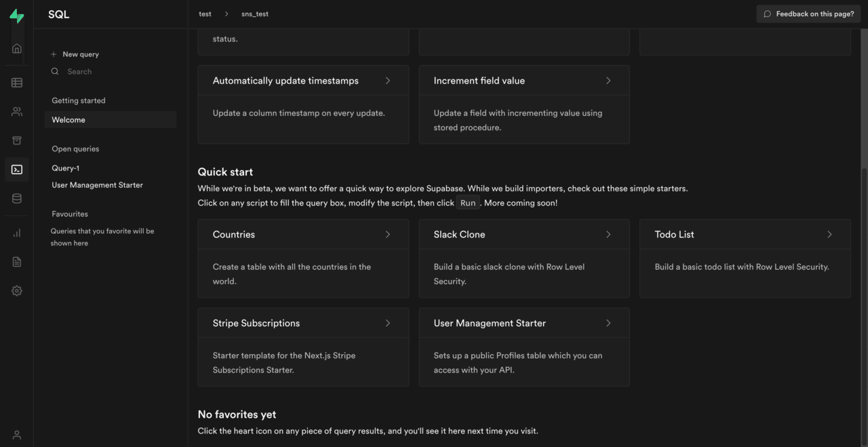This screenshot has width=868, height=447.
Task: Open the Storage bucket icon
Action: point(17,140)
